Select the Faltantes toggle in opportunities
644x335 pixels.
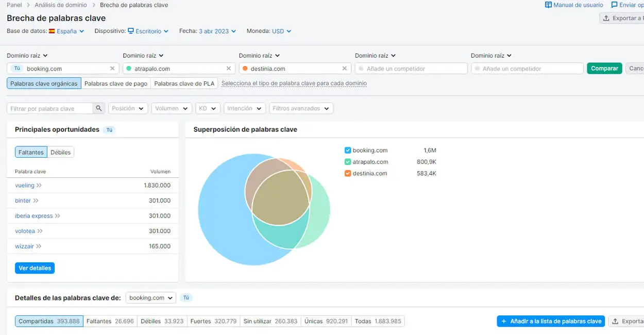(31, 152)
